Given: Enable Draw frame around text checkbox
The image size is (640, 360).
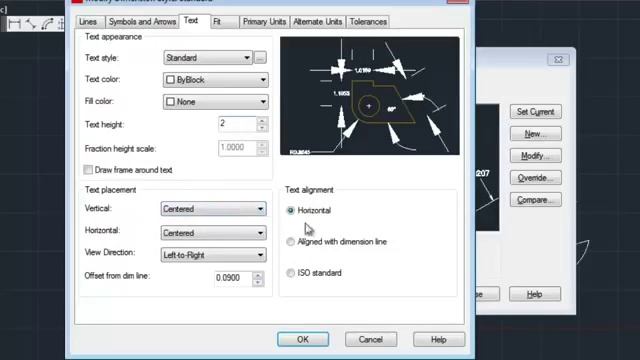Looking at the screenshot, I should coord(88,170).
